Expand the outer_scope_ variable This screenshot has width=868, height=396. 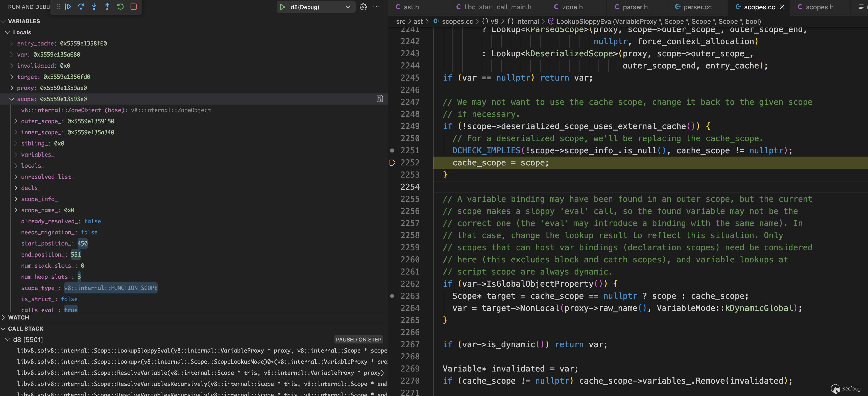coord(16,121)
